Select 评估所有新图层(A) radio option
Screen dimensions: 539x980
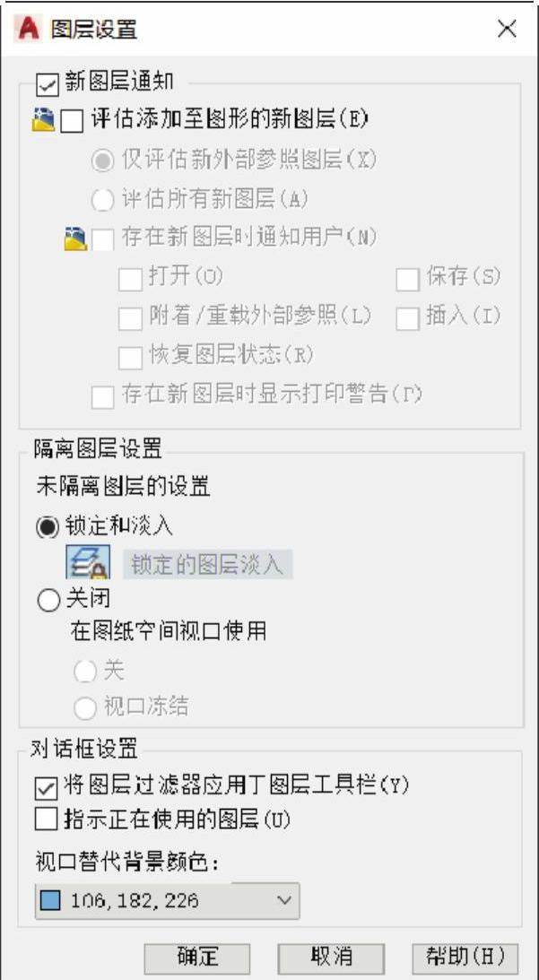(103, 201)
